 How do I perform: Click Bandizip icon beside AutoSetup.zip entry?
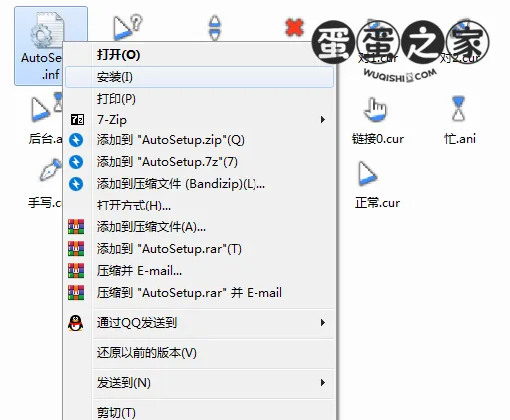(x=76, y=140)
